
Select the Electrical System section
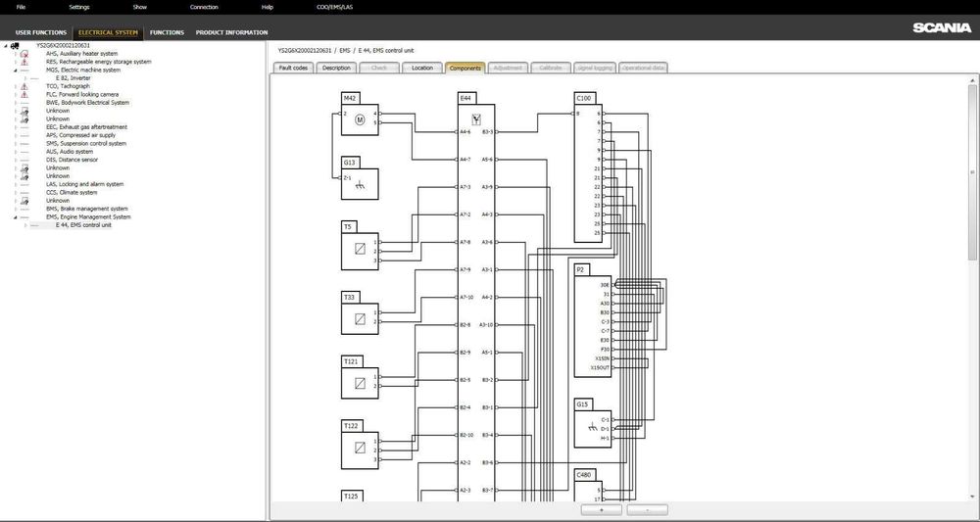[x=108, y=32]
